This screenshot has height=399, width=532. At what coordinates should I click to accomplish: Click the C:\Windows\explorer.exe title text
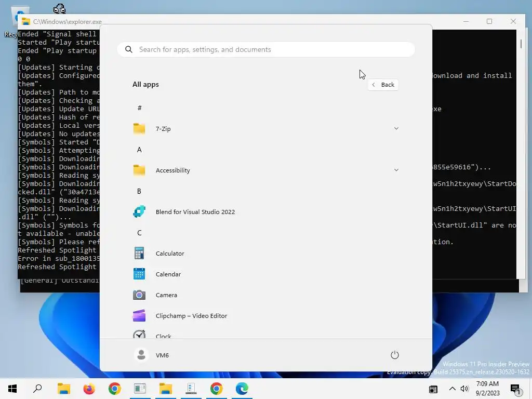tap(67, 22)
